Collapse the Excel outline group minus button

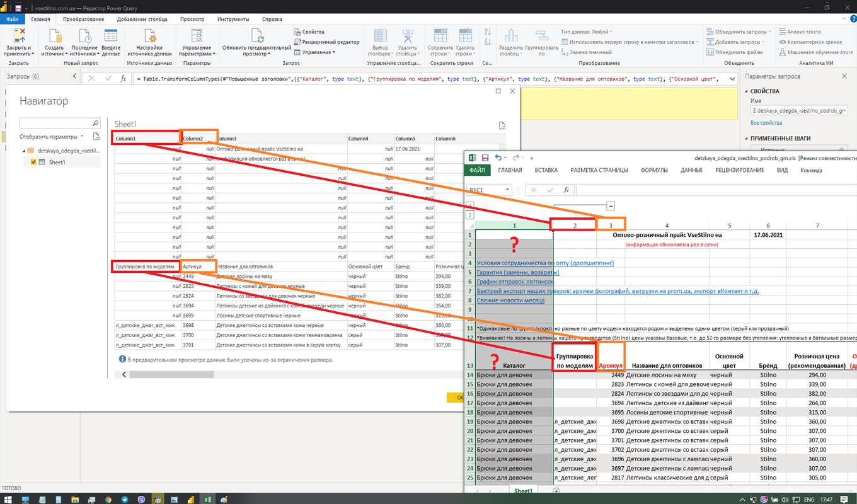[611, 206]
